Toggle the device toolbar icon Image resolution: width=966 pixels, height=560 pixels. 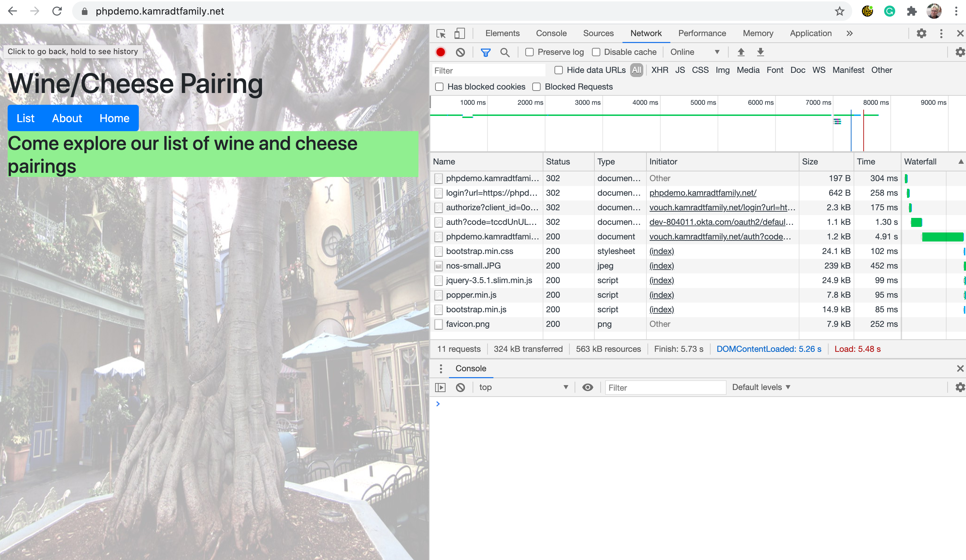(459, 33)
